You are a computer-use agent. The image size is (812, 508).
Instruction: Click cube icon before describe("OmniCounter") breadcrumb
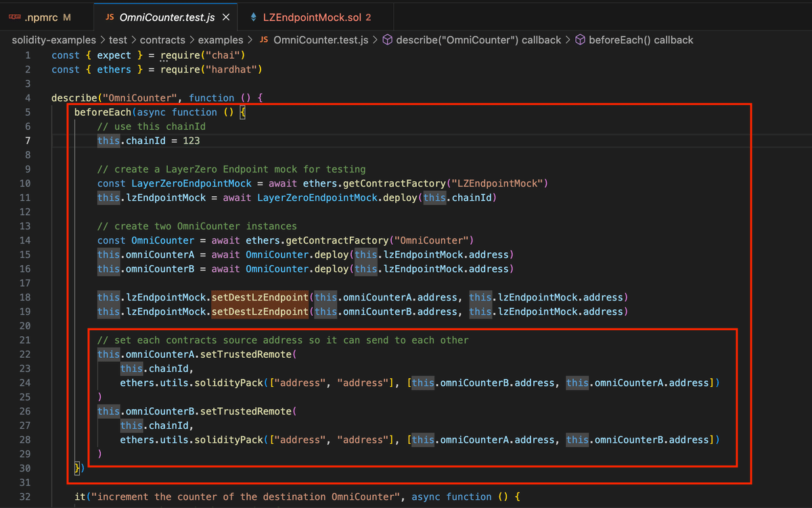click(388, 40)
